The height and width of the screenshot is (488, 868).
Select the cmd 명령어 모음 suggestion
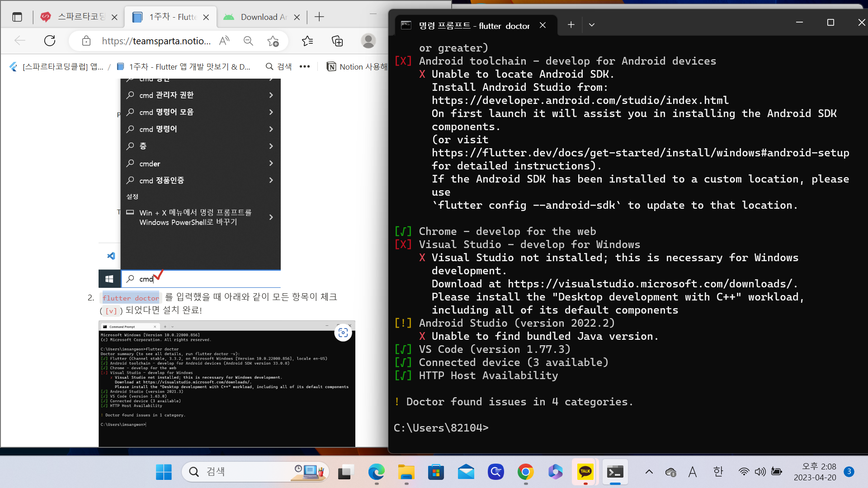201,112
